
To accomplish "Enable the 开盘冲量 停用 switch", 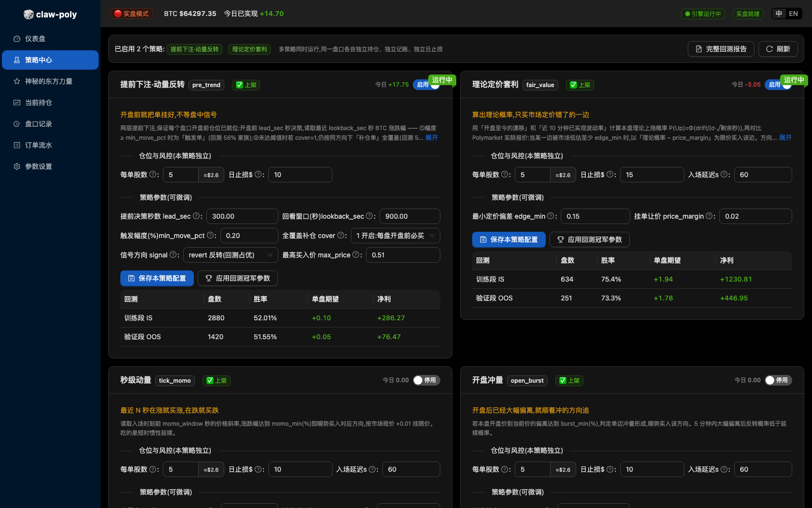I will tap(778, 380).
